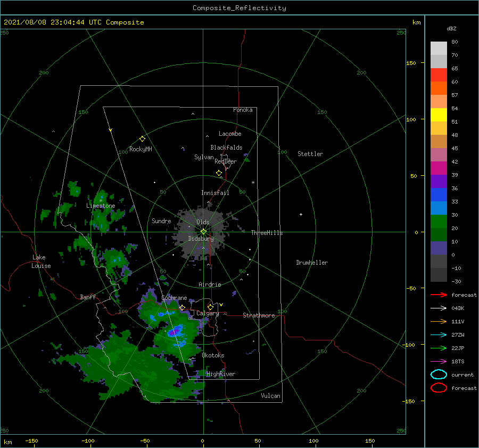Click the Cochrane label
Viewport: 479px width, 448px height.
point(174,298)
